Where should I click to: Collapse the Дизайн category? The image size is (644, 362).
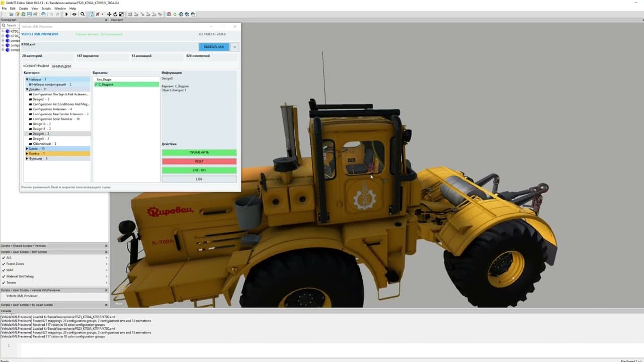click(x=27, y=89)
